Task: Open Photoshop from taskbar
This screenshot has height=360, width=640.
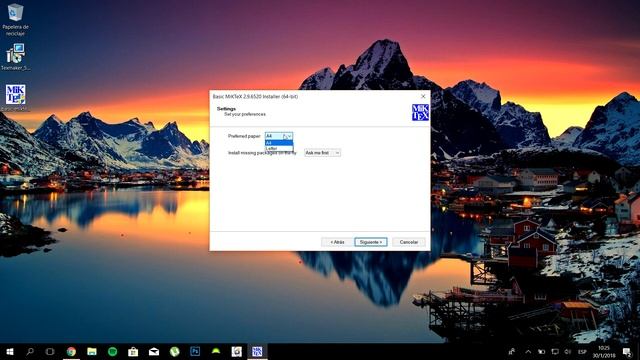Action: point(195,351)
